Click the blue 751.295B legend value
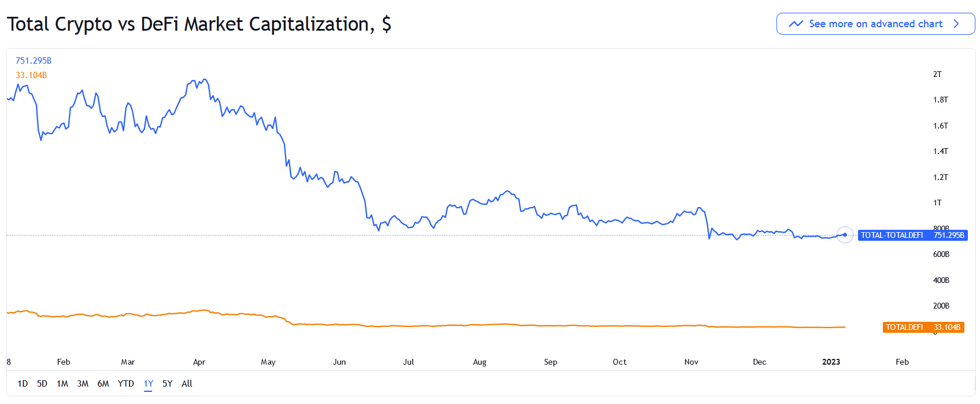Viewport: 980px width, 404px height. coord(34,61)
